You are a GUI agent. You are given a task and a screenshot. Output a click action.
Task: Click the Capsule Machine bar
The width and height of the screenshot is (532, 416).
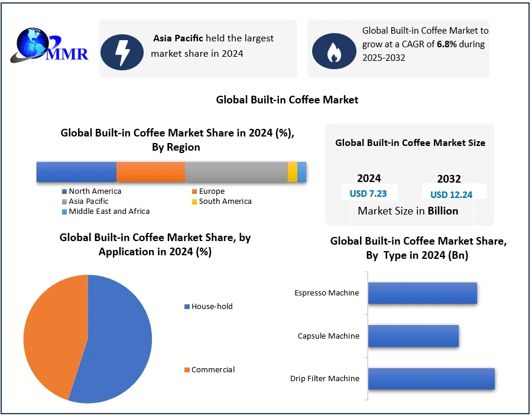[x=413, y=336]
